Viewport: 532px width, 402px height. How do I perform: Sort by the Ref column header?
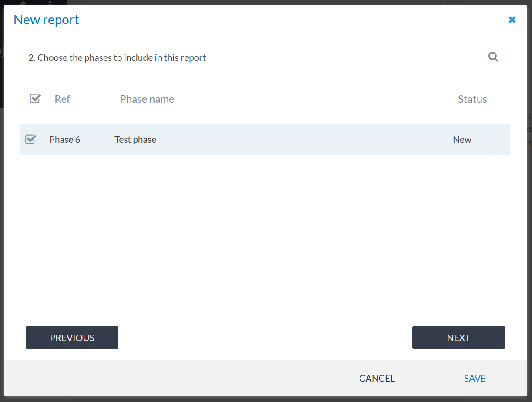pos(62,99)
